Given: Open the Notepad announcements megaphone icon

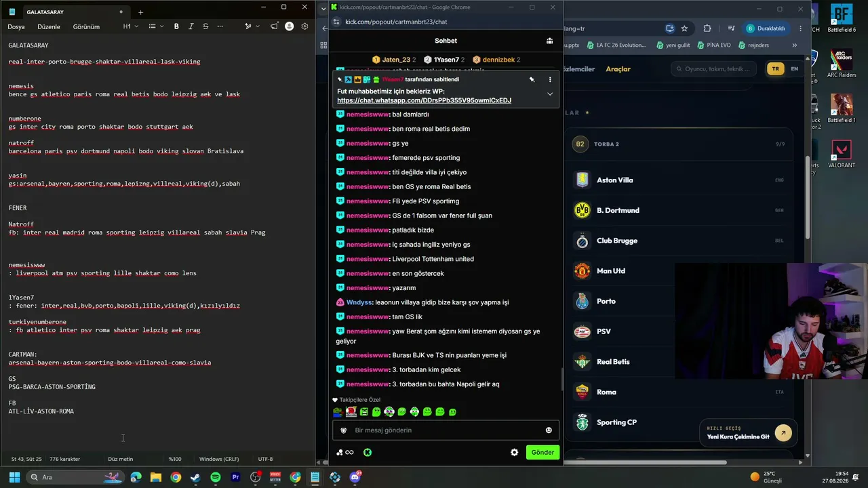Looking at the screenshot, I should pos(274,26).
